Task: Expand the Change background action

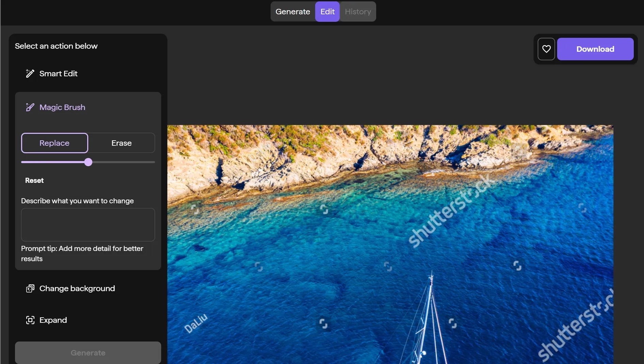Action: 88,288
